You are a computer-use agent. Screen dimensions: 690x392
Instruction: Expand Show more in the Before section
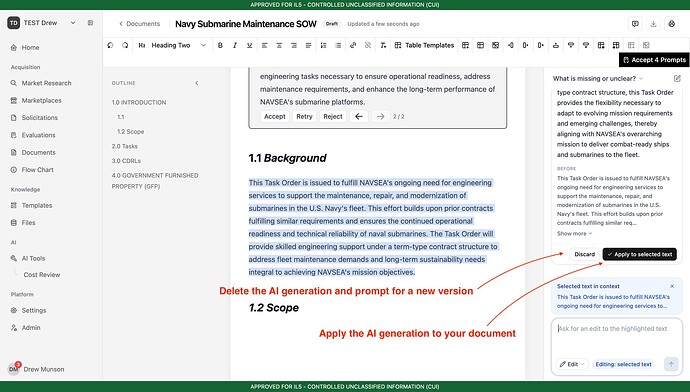coord(574,234)
